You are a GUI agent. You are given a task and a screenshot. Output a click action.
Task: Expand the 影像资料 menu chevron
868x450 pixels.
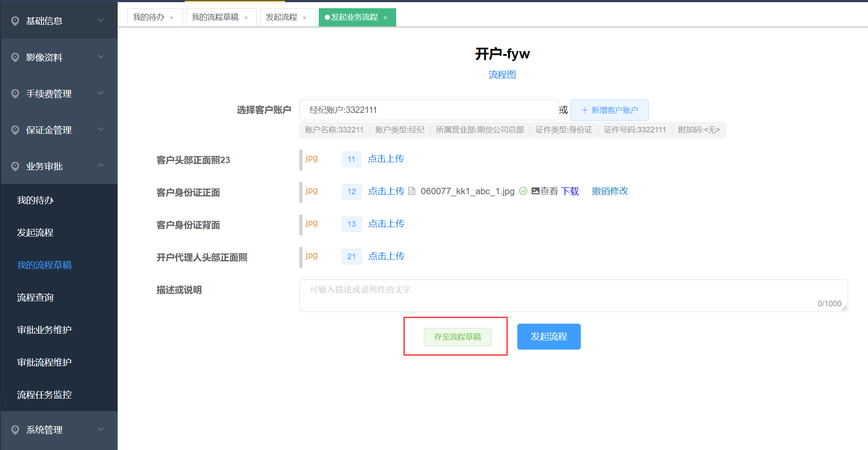coord(101,57)
